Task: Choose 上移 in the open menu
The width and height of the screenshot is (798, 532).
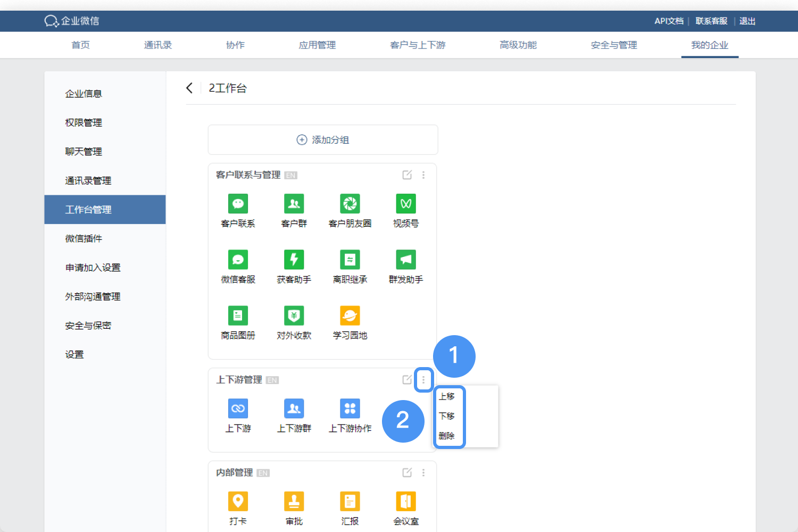Action: point(448,396)
